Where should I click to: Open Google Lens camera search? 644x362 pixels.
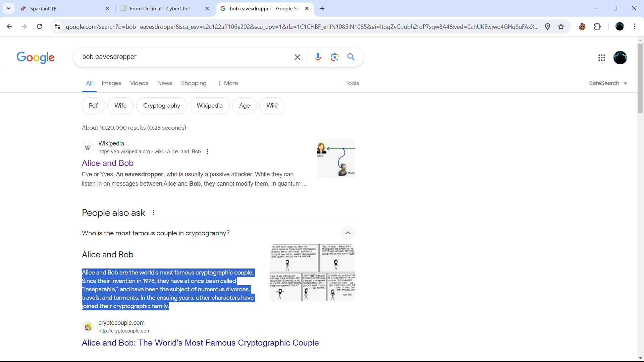tap(334, 57)
